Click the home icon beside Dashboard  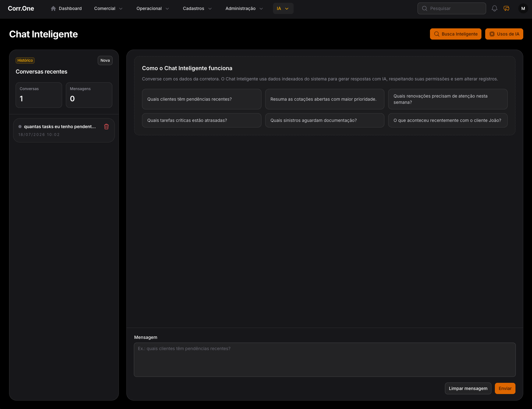pyautogui.click(x=53, y=8)
